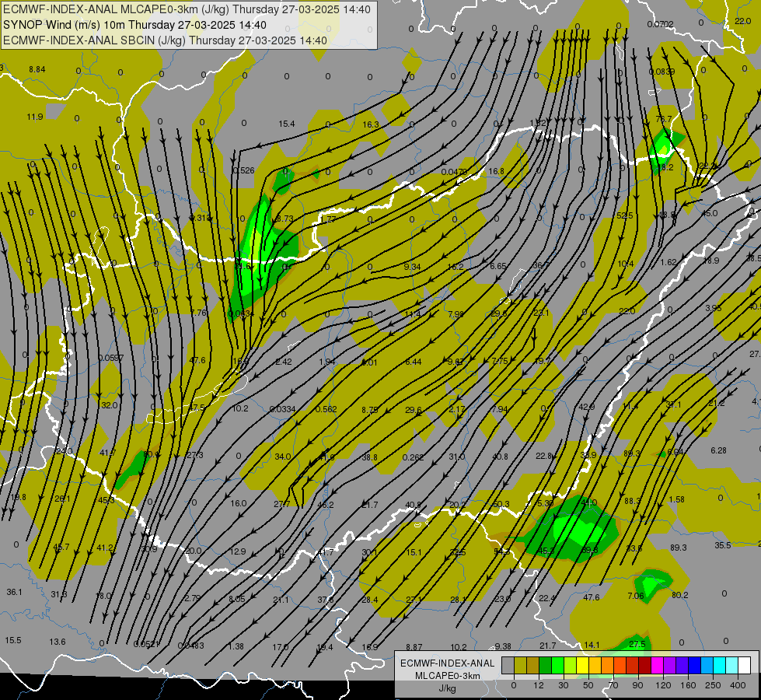
Task: Click the map value '14.1'
Action: pos(592,645)
